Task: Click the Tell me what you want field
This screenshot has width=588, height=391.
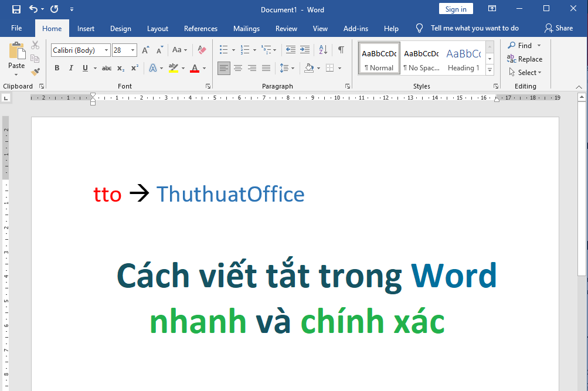Action: tap(474, 28)
